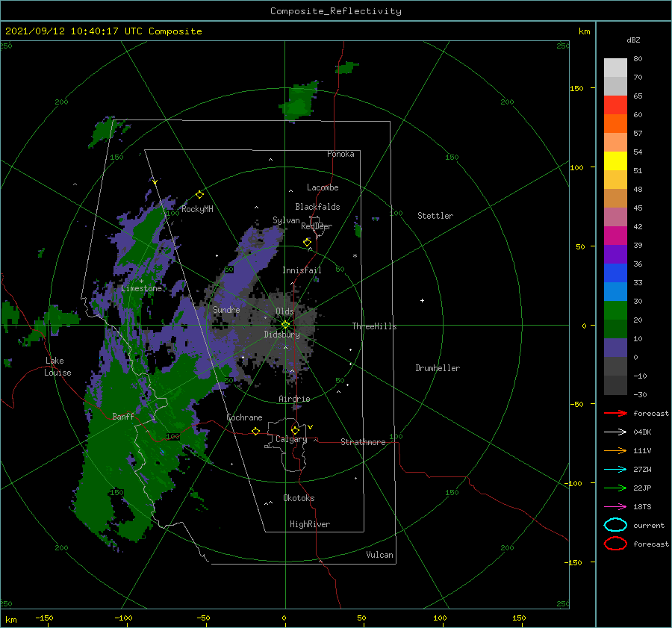Screen dimensions: 672x628
Task: Select the light gray swatch between 80 and 70 dBZ
Action: (615, 67)
